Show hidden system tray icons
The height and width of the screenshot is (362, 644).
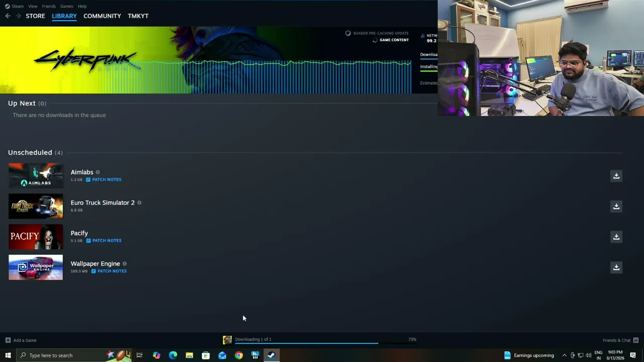pyautogui.click(x=564, y=355)
